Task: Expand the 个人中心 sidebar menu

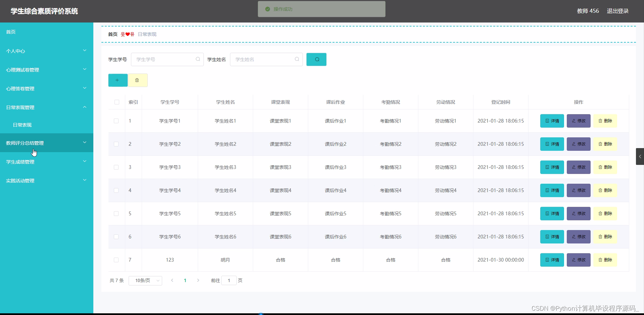Action: point(47,51)
